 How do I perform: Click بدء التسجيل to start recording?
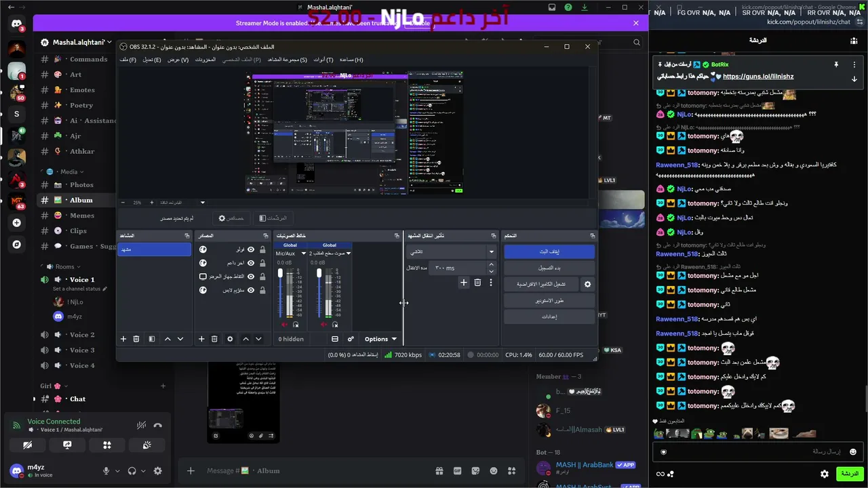(x=549, y=268)
